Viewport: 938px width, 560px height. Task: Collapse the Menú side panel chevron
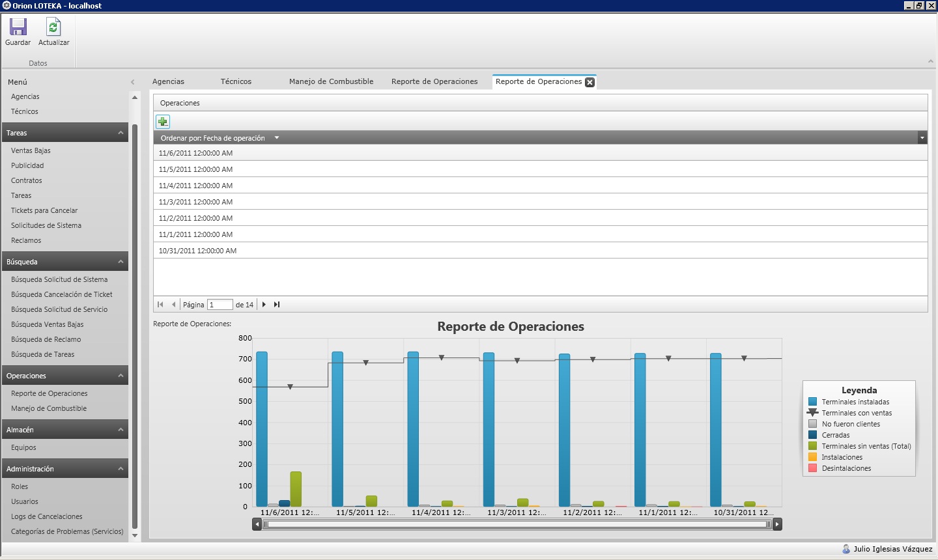(133, 82)
